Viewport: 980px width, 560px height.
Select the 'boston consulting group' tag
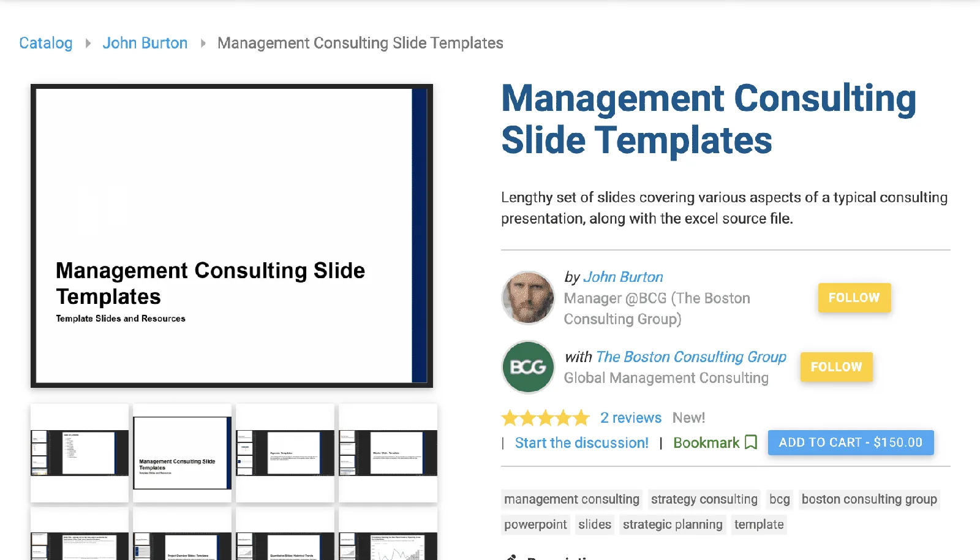[869, 499]
